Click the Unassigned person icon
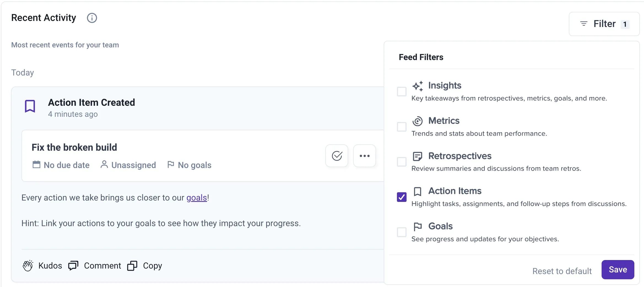The image size is (644, 287). tap(104, 164)
